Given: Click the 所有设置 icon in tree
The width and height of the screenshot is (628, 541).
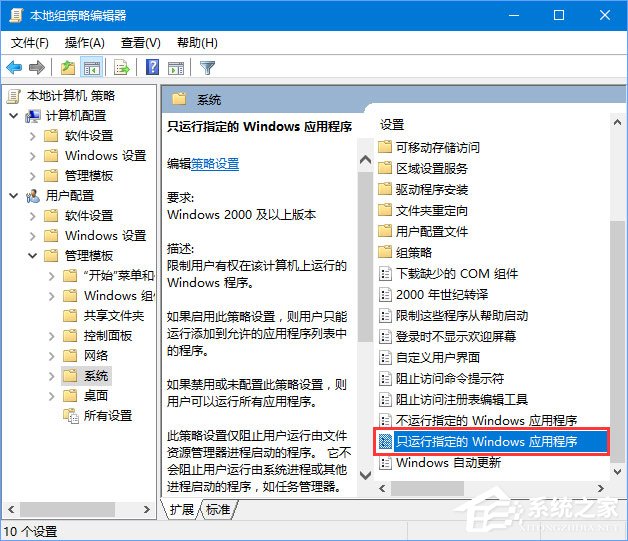Looking at the screenshot, I should coord(71,416).
